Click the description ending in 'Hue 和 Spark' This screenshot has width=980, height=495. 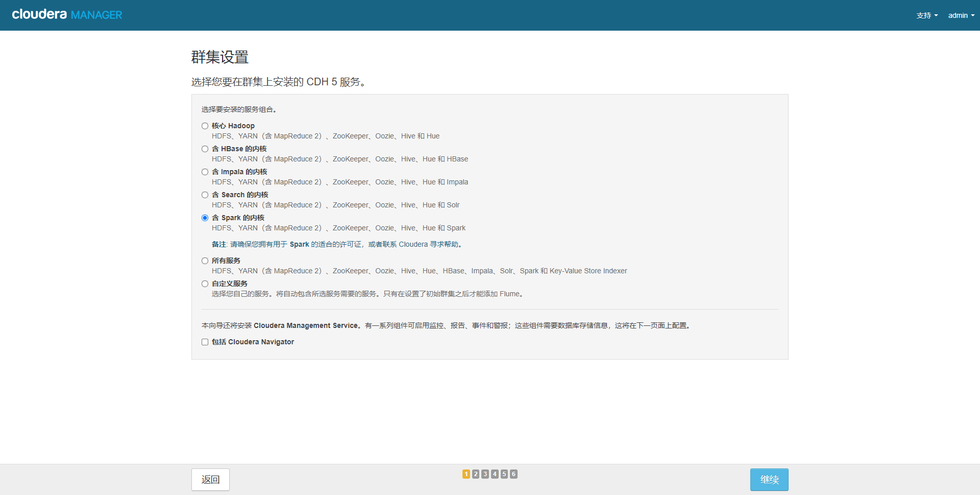coord(339,228)
